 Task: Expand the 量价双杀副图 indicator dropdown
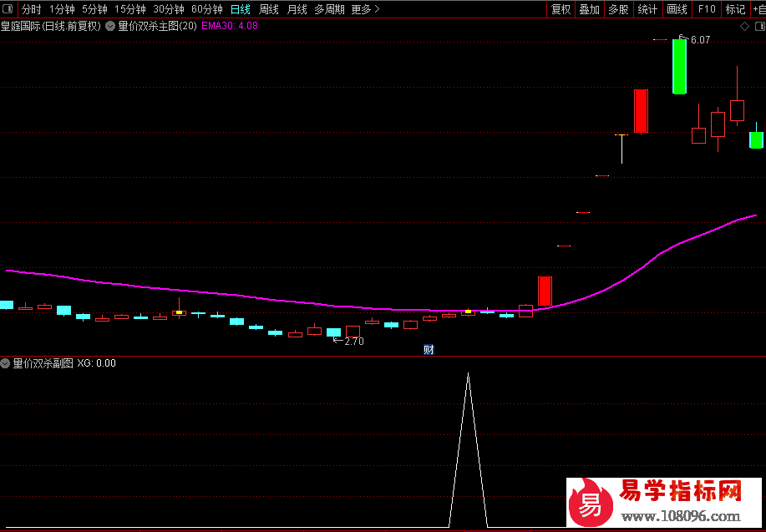coord(5,363)
